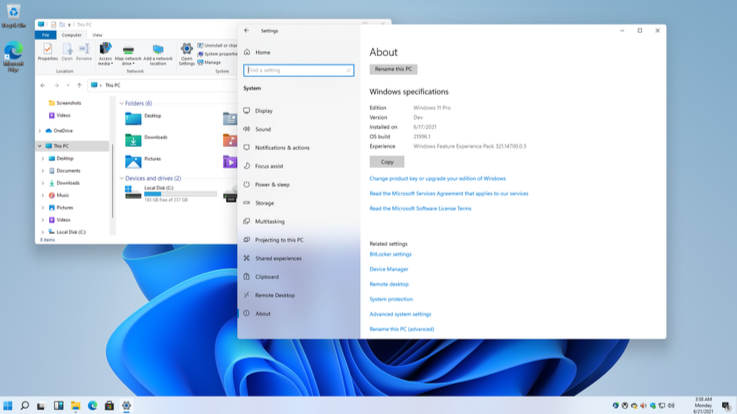Switch to the Computer ribbon tab

(71, 35)
